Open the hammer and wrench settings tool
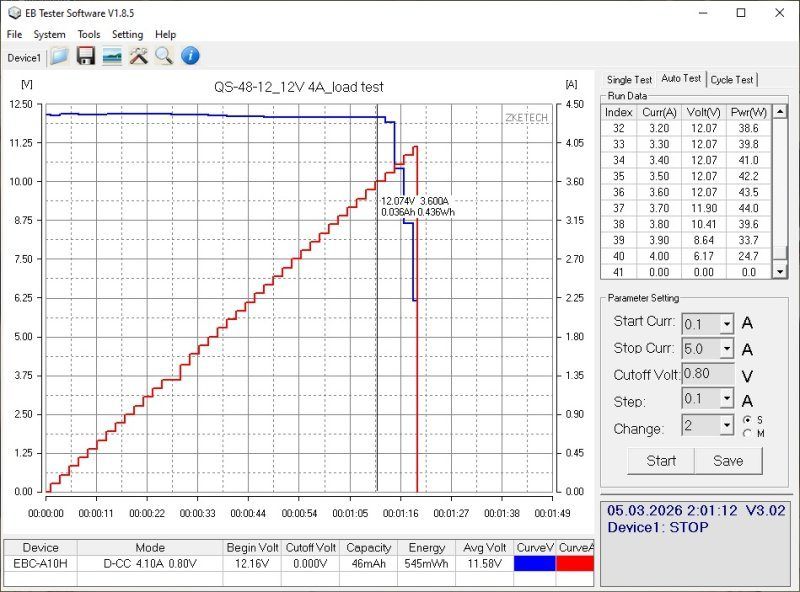The height and width of the screenshot is (592, 800). coord(138,56)
